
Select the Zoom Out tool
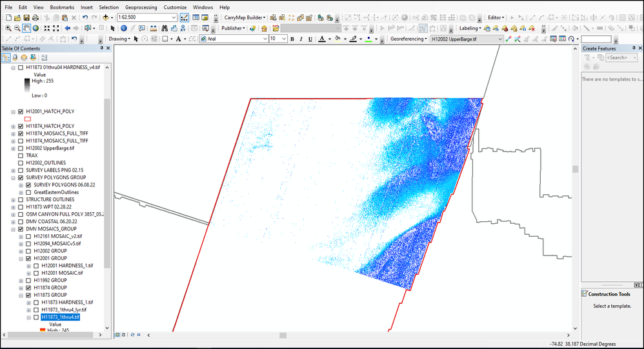tap(17, 28)
